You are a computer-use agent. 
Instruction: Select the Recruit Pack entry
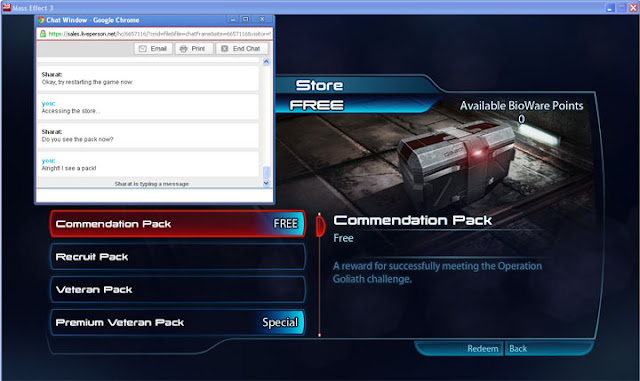tap(178, 257)
